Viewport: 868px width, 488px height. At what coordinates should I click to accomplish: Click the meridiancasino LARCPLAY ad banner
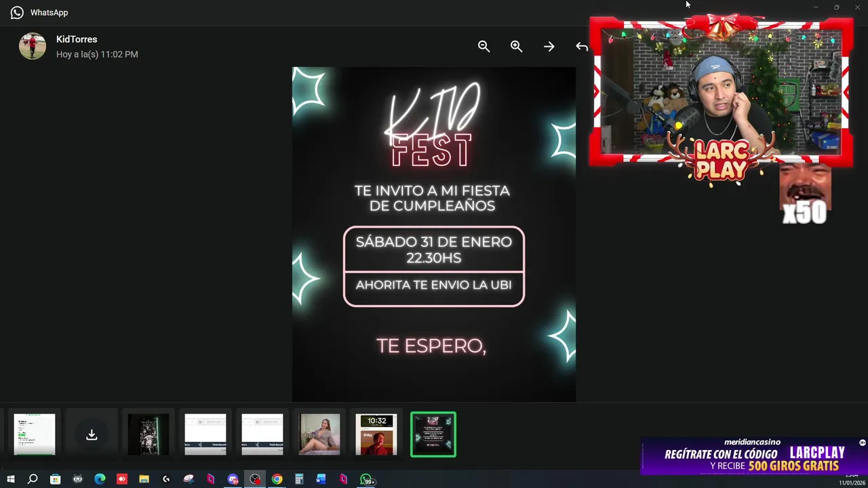pyautogui.click(x=753, y=456)
